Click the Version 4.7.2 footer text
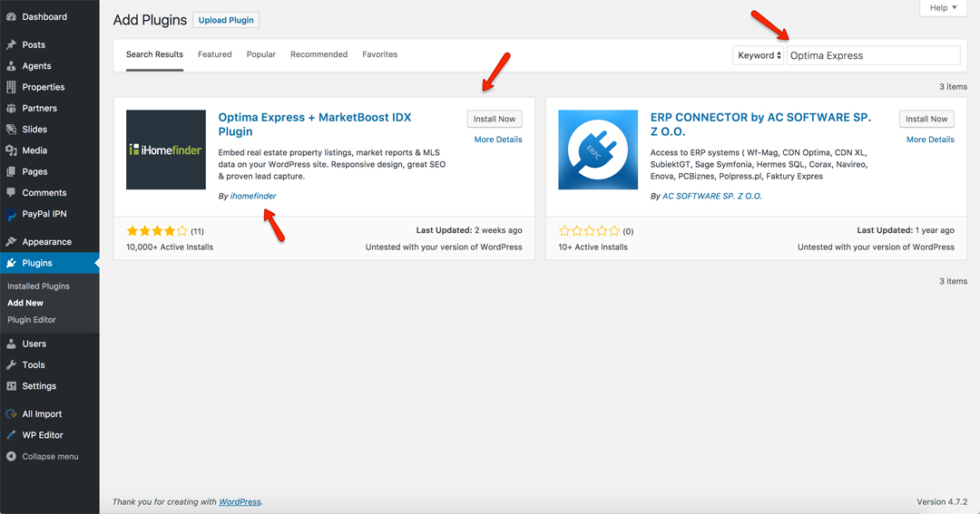This screenshot has width=980, height=514. [942, 501]
